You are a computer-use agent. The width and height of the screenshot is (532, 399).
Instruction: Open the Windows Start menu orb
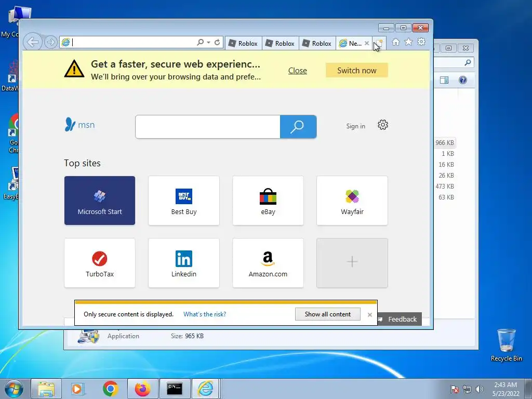pos(13,389)
